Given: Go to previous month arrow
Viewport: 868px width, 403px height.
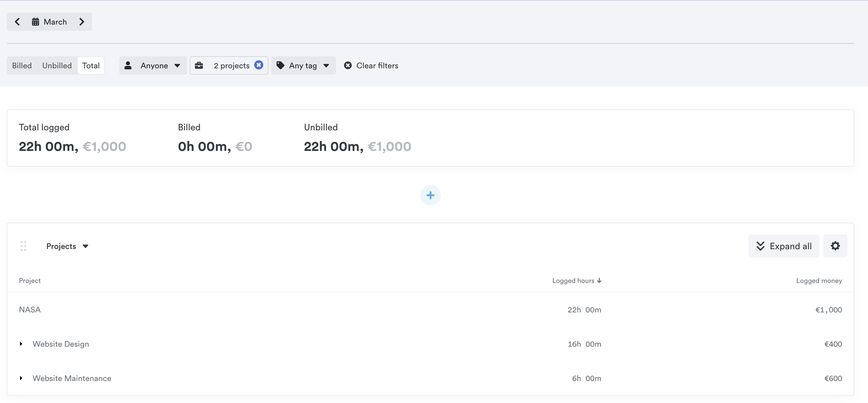Looking at the screenshot, I should point(17,22).
